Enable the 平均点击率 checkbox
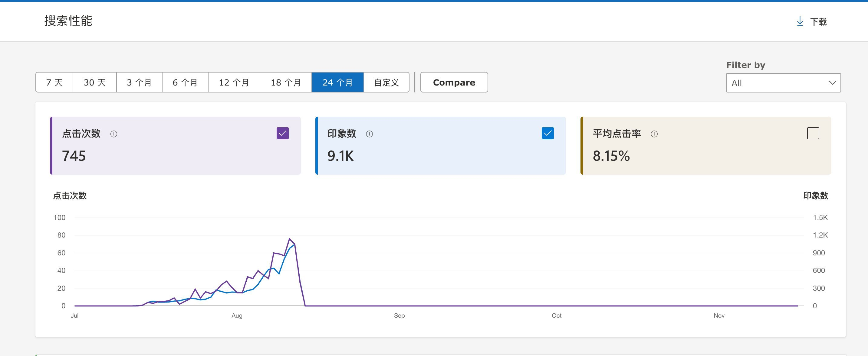 813,133
